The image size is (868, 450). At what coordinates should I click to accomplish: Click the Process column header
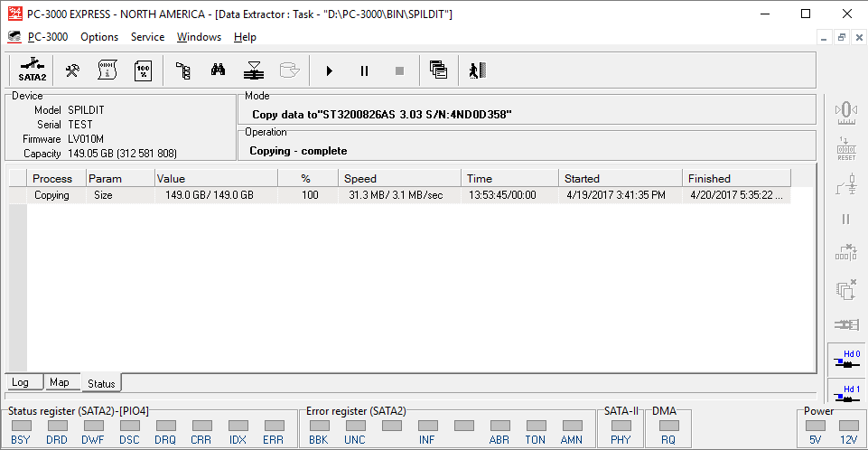coord(57,179)
